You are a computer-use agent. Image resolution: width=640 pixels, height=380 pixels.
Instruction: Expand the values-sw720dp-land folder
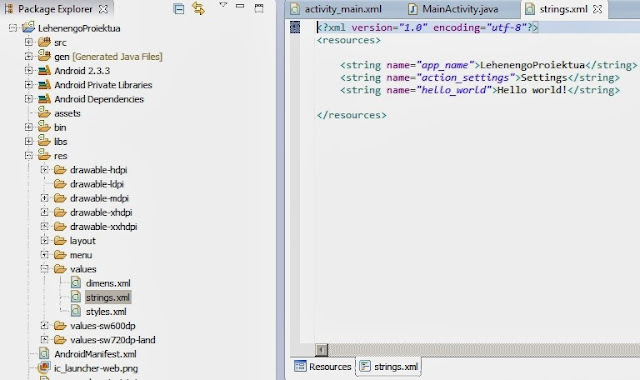pyautogui.click(x=44, y=340)
